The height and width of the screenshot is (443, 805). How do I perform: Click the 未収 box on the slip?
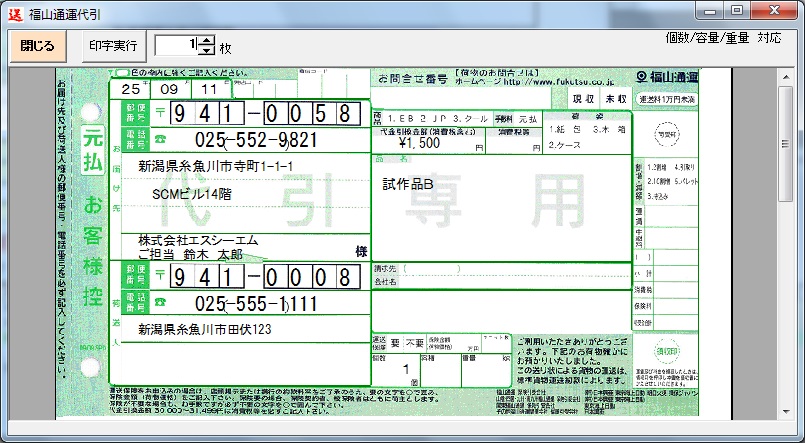(x=616, y=99)
